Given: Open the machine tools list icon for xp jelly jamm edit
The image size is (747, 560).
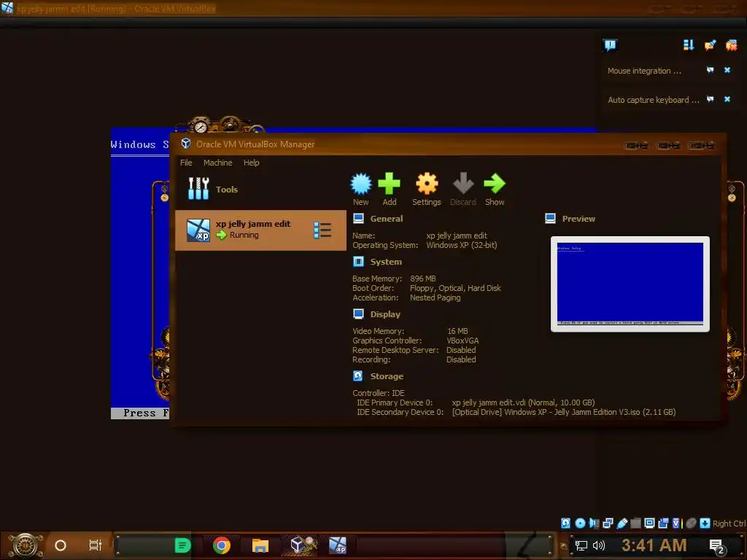Looking at the screenshot, I should (322, 230).
